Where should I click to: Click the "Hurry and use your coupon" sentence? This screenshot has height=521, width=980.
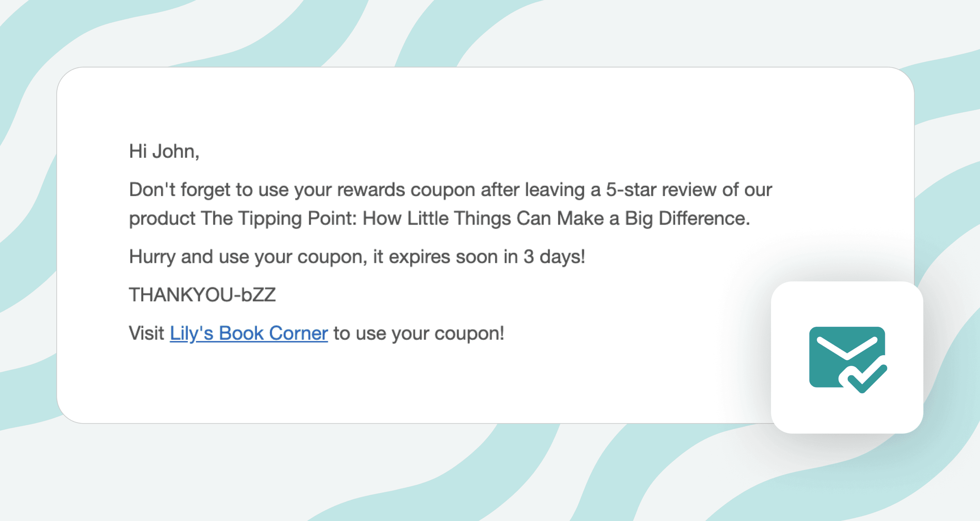[247, 257]
